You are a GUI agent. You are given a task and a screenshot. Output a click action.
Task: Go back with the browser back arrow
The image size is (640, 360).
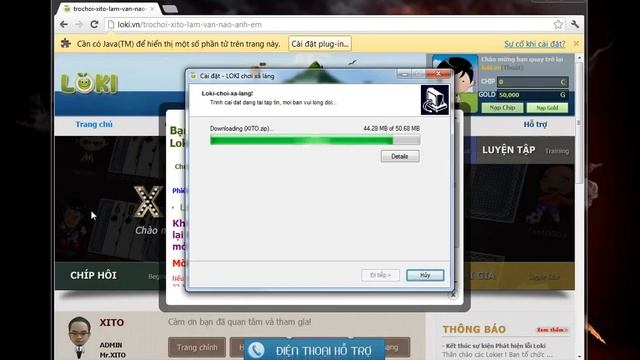(x=64, y=24)
